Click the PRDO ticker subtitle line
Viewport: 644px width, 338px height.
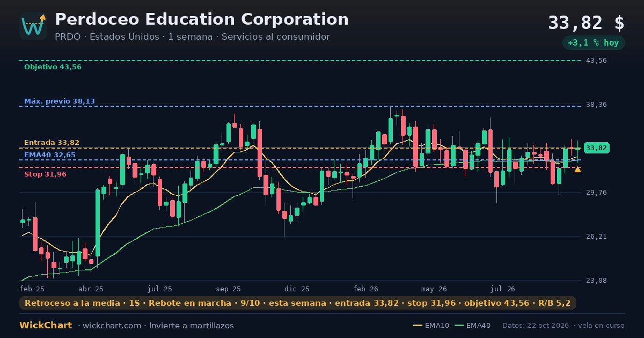(192, 37)
